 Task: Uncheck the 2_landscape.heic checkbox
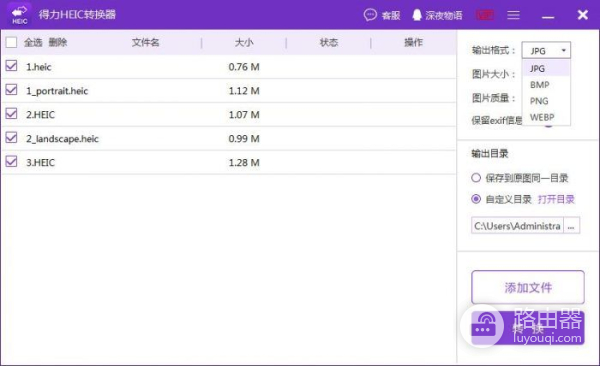(11, 137)
